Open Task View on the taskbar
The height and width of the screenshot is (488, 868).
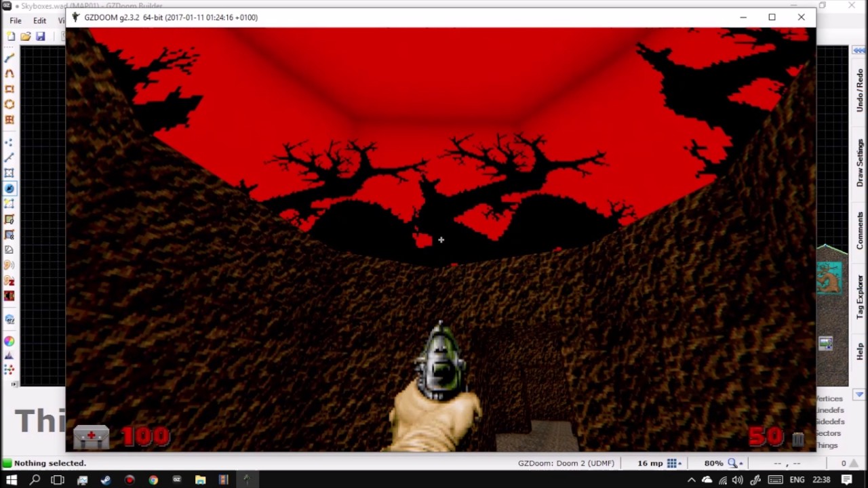click(57, 480)
